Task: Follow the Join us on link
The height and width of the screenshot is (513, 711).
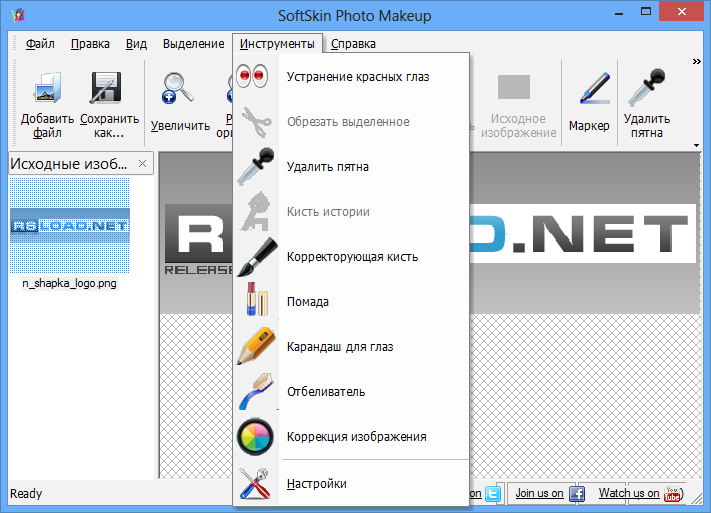Action: (x=539, y=493)
